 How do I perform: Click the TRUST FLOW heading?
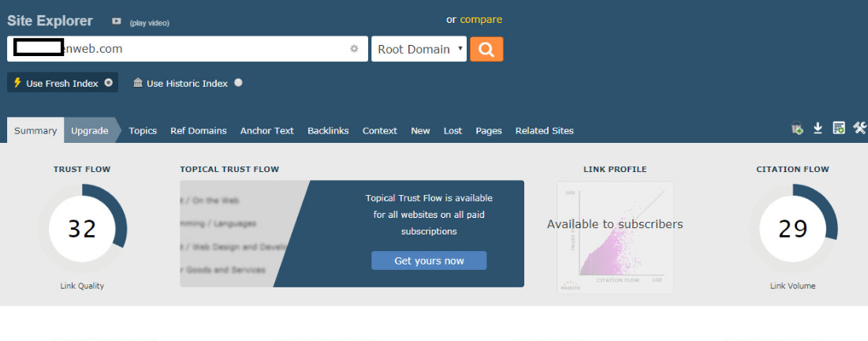pos(82,169)
